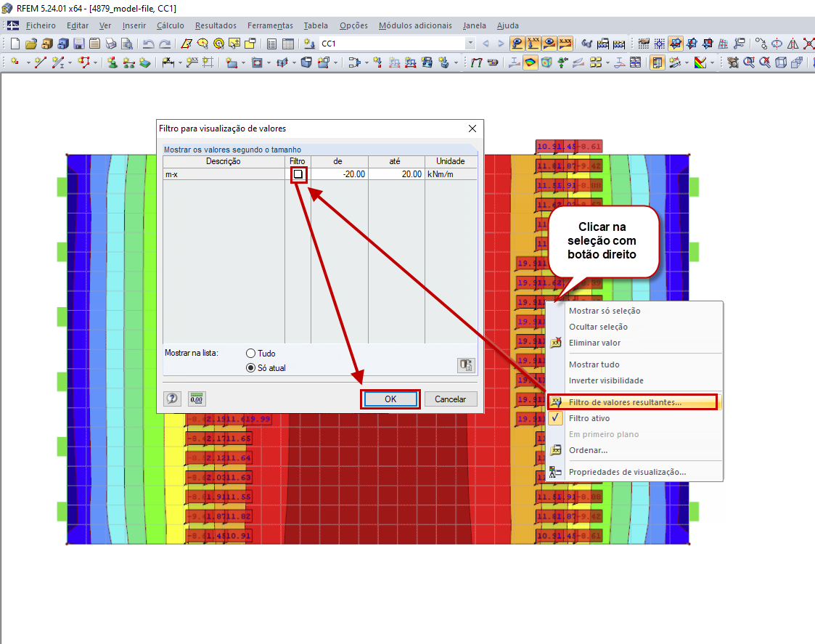Viewport: 815px width, 644px height.
Task: Click the color scale panel icon
Action: click(658, 63)
